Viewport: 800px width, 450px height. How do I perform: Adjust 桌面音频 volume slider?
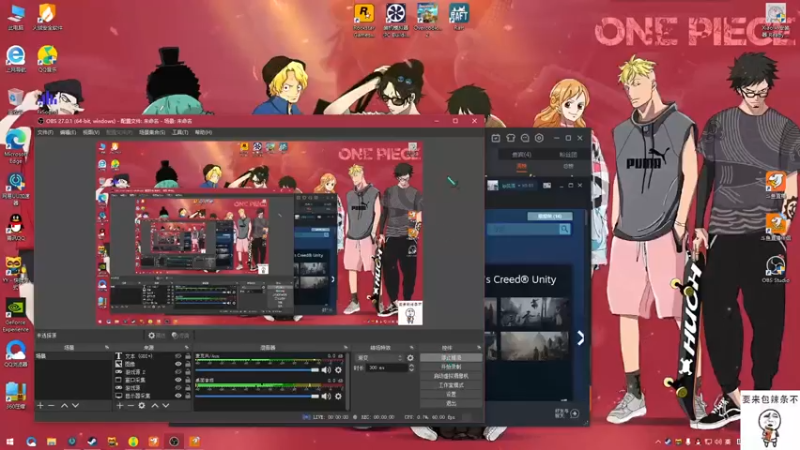tap(257, 396)
